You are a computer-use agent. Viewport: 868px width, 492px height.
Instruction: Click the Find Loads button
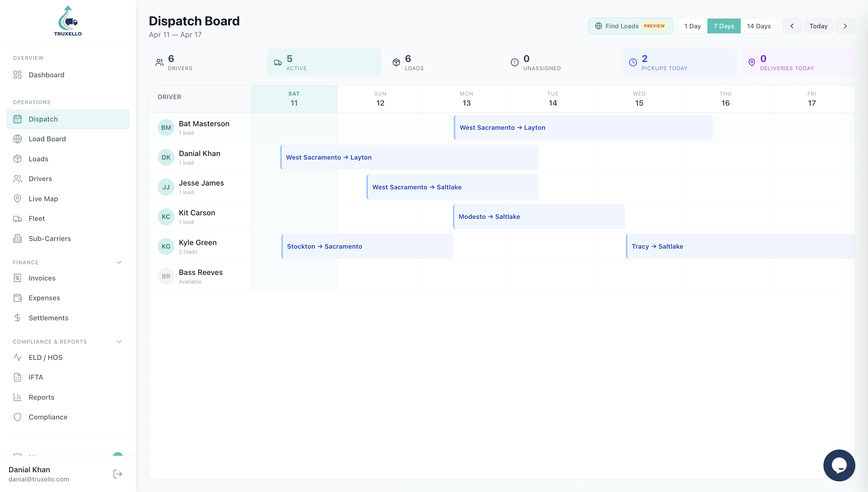coord(630,26)
